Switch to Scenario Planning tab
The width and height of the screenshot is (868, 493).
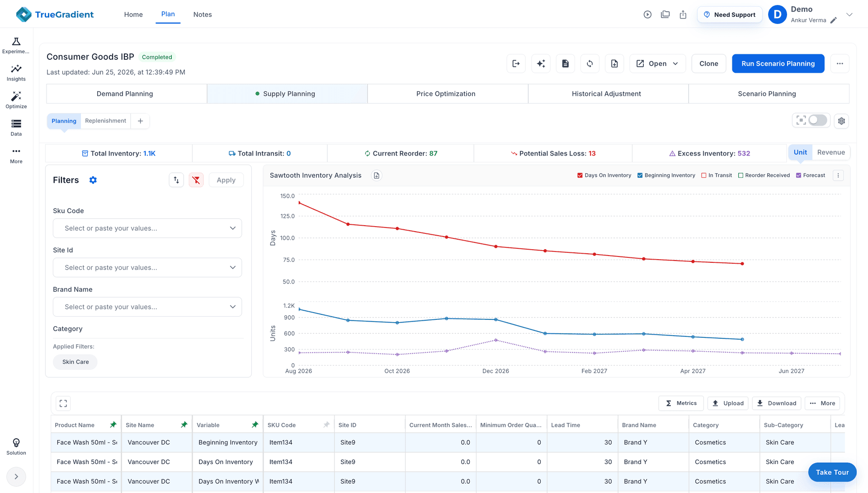tap(767, 94)
